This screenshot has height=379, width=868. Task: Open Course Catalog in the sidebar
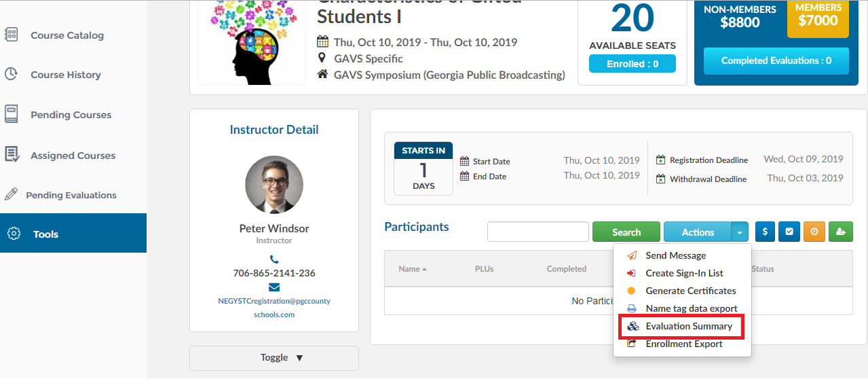tap(67, 35)
